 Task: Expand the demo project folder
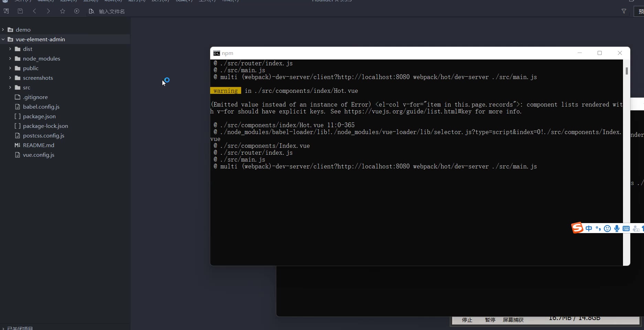(x=3, y=30)
